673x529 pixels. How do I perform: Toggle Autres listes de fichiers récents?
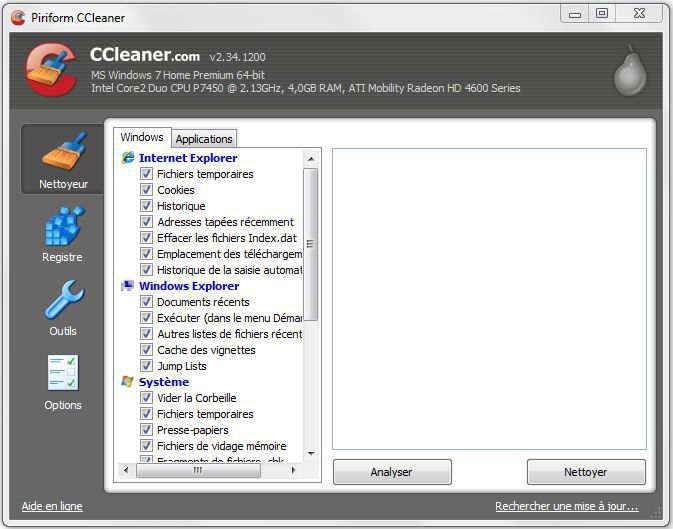(x=146, y=333)
